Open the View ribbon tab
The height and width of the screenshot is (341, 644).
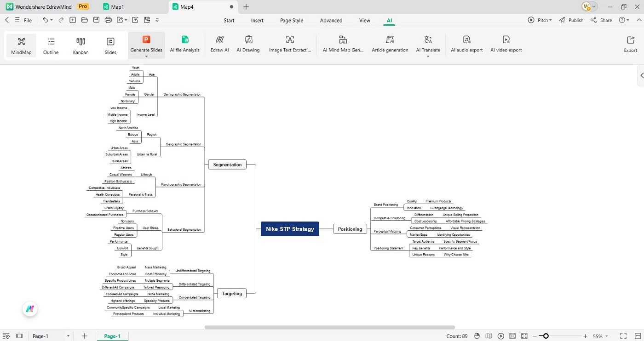[365, 20]
